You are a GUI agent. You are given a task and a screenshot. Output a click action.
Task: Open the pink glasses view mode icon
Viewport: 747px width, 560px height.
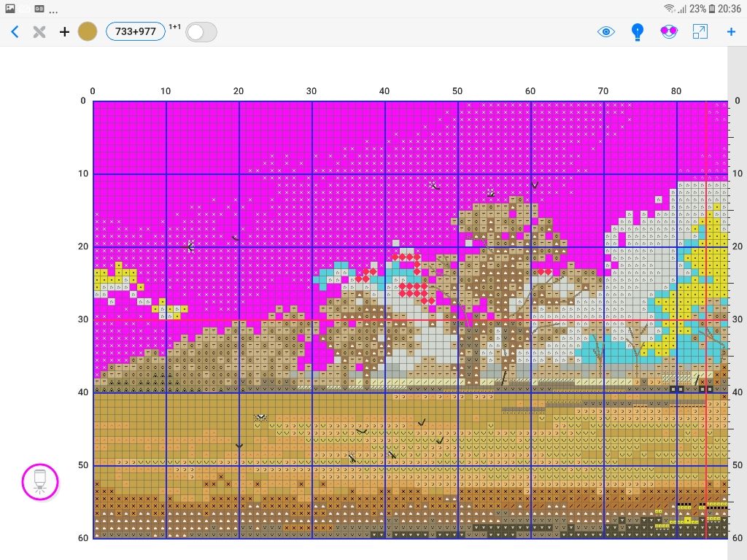(x=669, y=32)
